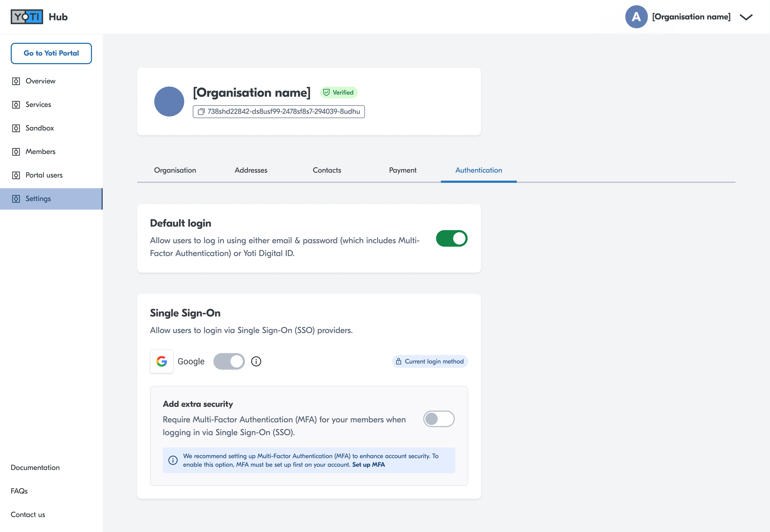Disable the Default login toggle
This screenshot has height=532, width=770.
pyautogui.click(x=452, y=239)
